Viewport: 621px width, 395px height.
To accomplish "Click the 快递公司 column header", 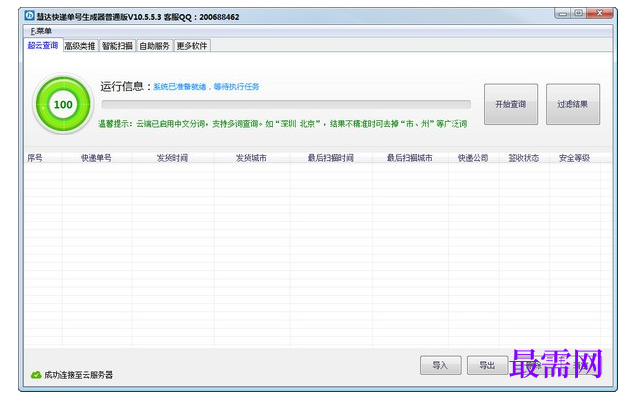I will point(473,158).
